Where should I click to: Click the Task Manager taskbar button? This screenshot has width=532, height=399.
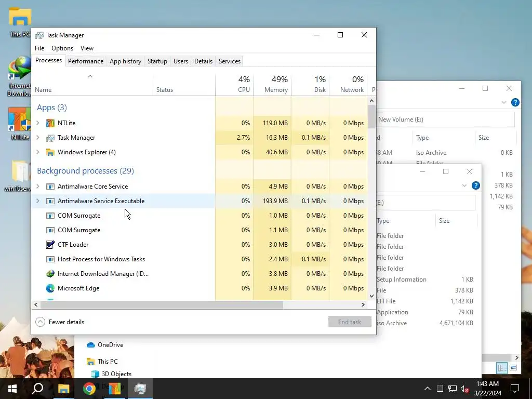coord(140,389)
